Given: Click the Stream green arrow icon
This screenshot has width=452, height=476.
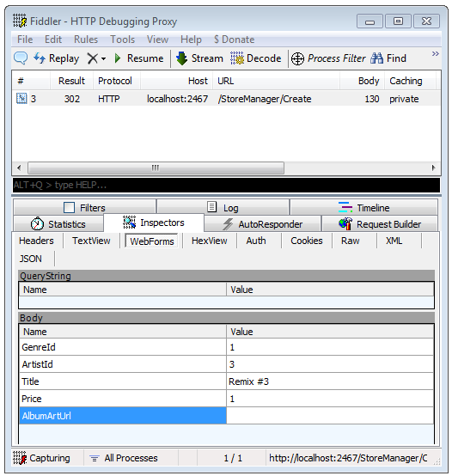Looking at the screenshot, I should click(x=182, y=58).
